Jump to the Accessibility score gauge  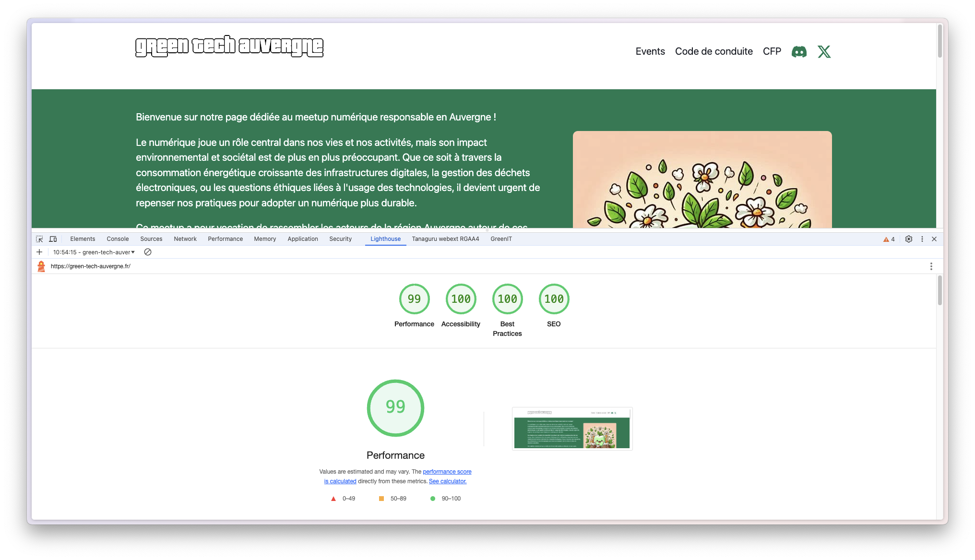461,299
